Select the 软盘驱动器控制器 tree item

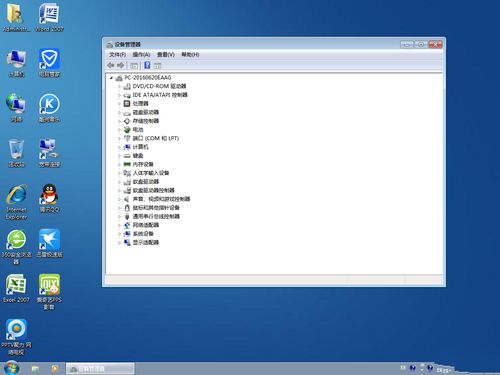click(x=154, y=190)
